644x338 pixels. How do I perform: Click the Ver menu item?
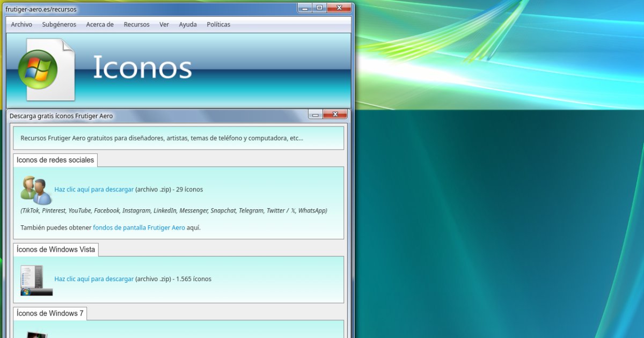pyautogui.click(x=164, y=25)
